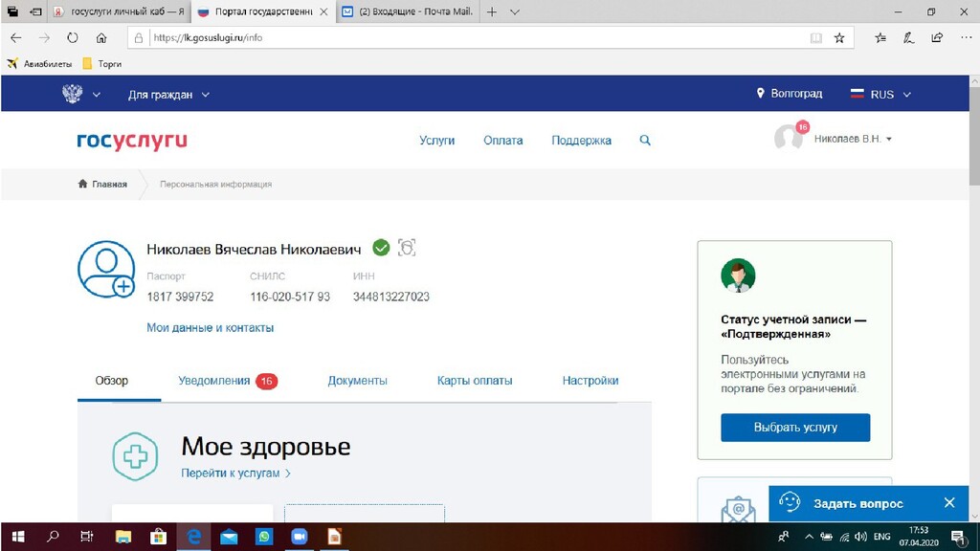Open new tab with plus icon
The height and width of the screenshot is (551, 980).
tap(492, 11)
